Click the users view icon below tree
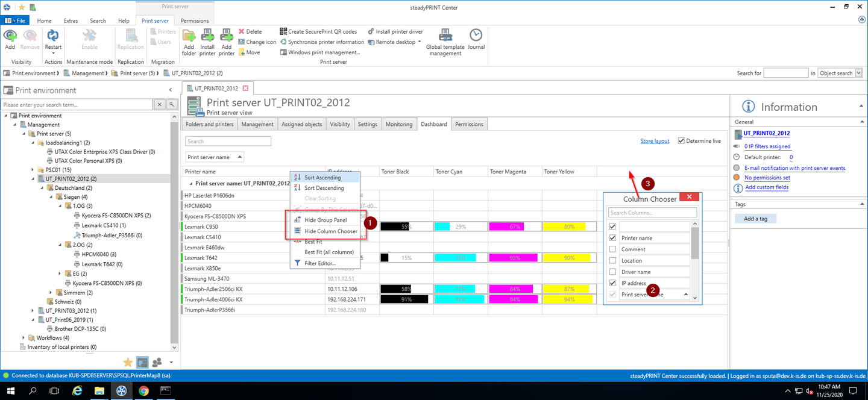 (x=157, y=362)
